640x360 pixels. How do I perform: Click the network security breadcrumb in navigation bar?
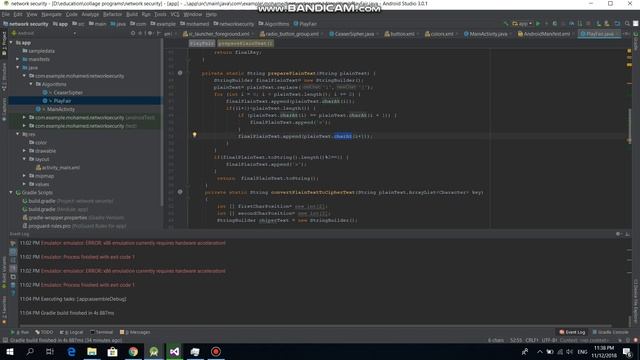point(26,24)
